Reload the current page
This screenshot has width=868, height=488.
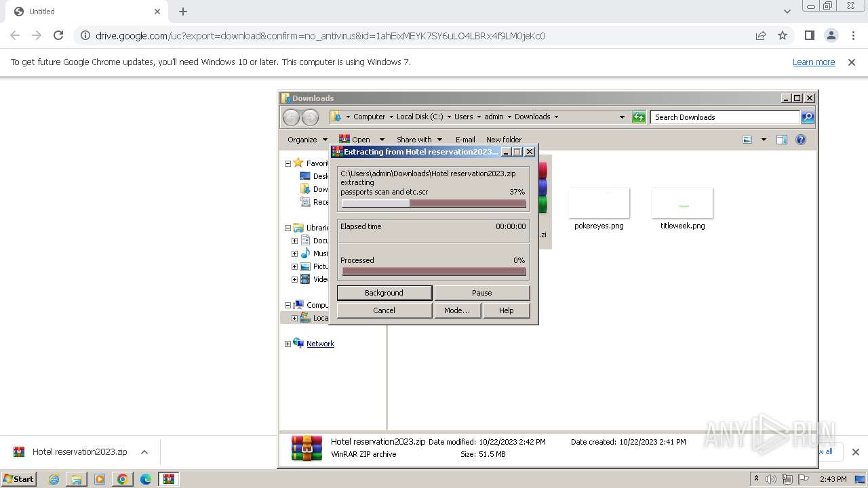[x=58, y=35]
